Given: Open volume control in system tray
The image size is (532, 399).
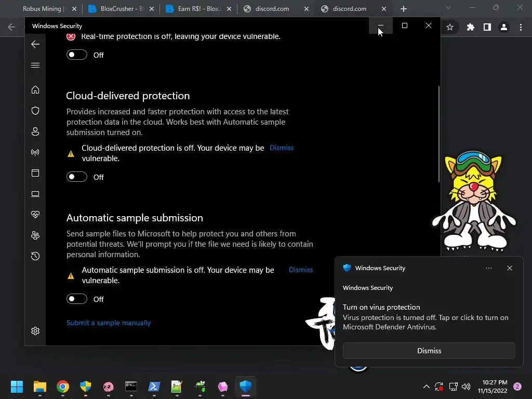Looking at the screenshot, I should pyautogui.click(x=466, y=387).
